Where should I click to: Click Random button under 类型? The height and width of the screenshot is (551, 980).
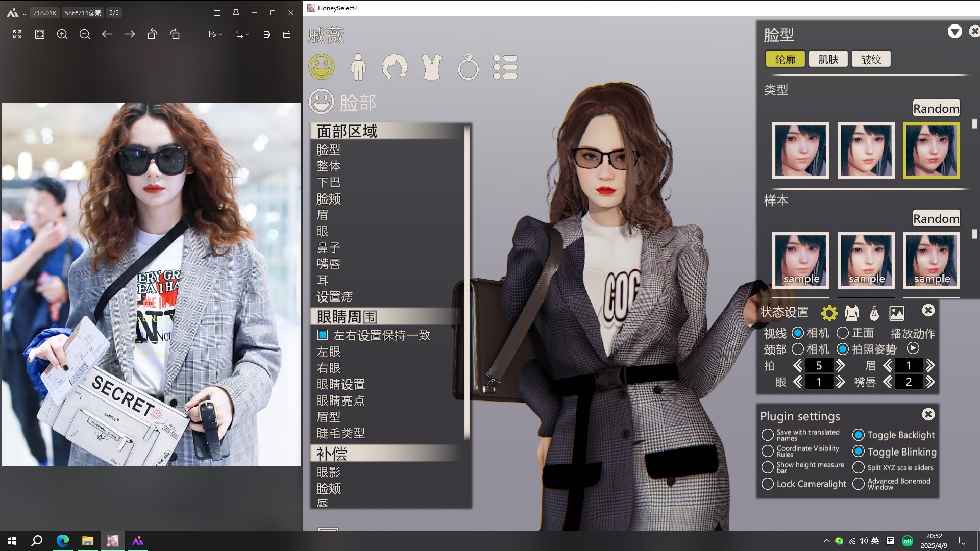pyautogui.click(x=936, y=108)
